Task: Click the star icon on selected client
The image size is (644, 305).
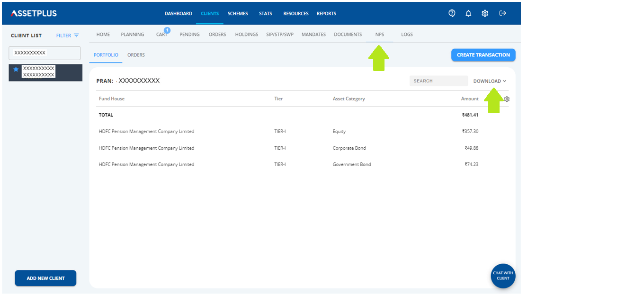Action: pos(16,69)
